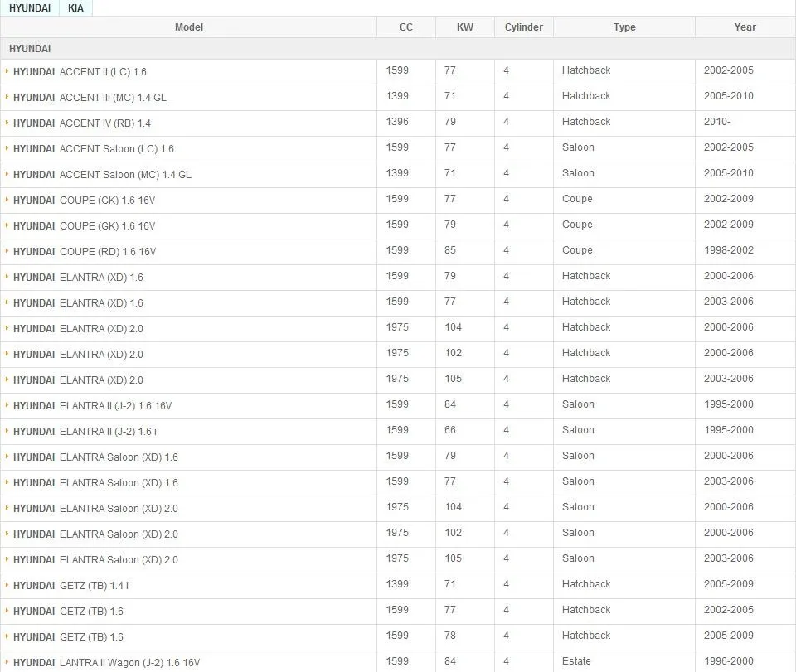
Task: Expand arrow beside LANTRA II Wagon (J-2)
Action: click(x=7, y=662)
